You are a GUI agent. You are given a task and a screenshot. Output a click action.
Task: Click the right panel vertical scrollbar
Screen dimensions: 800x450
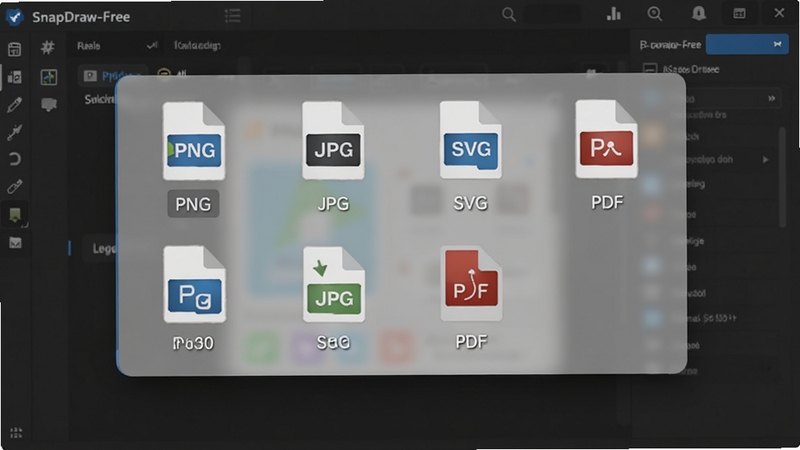pos(782,177)
